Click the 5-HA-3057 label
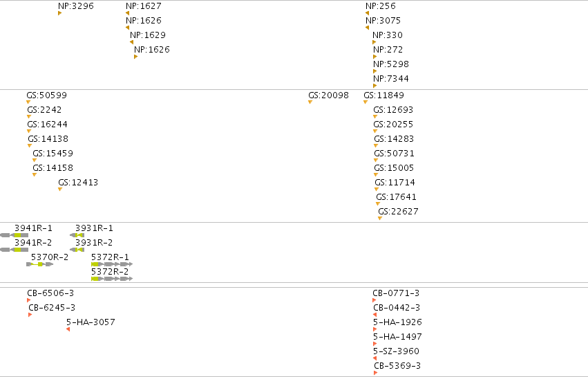Image resolution: width=588 pixels, height=377 pixels. click(91, 322)
